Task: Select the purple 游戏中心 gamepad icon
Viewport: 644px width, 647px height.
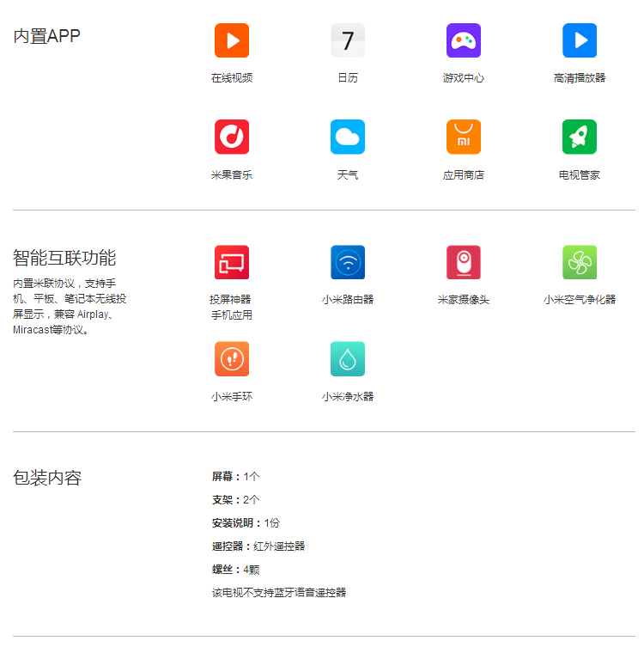Action: [x=464, y=40]
